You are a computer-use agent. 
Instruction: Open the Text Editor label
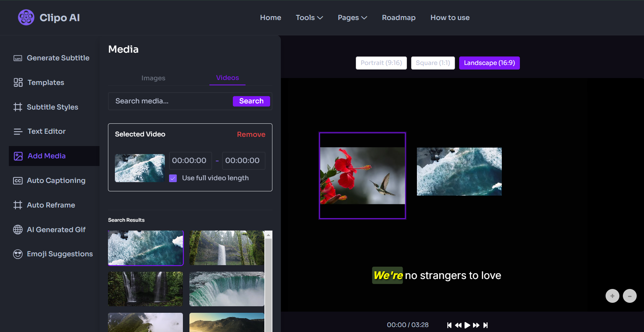(46, 131)
